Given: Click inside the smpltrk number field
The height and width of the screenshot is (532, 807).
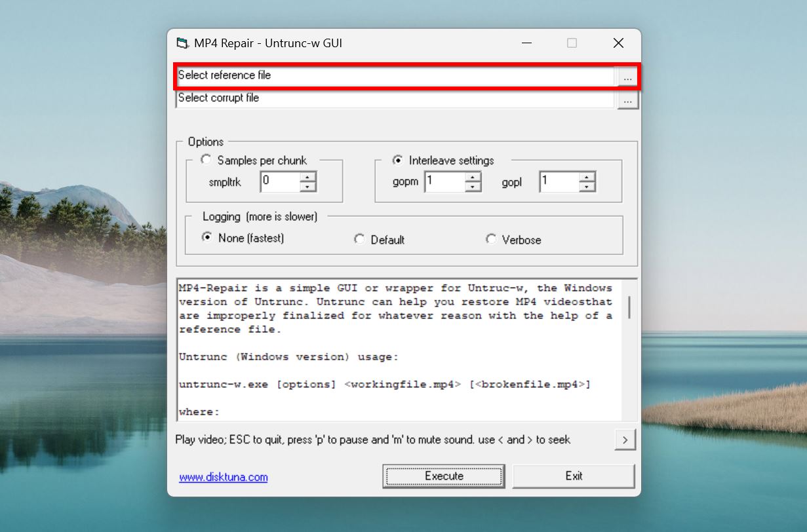Looking at the screenshot, I should point(280,181).
